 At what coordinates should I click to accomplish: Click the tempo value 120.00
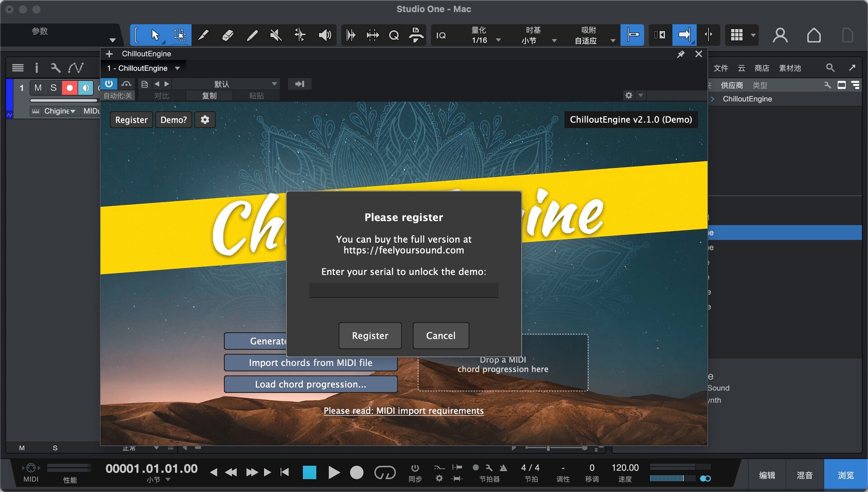click(x=625, y=468)
